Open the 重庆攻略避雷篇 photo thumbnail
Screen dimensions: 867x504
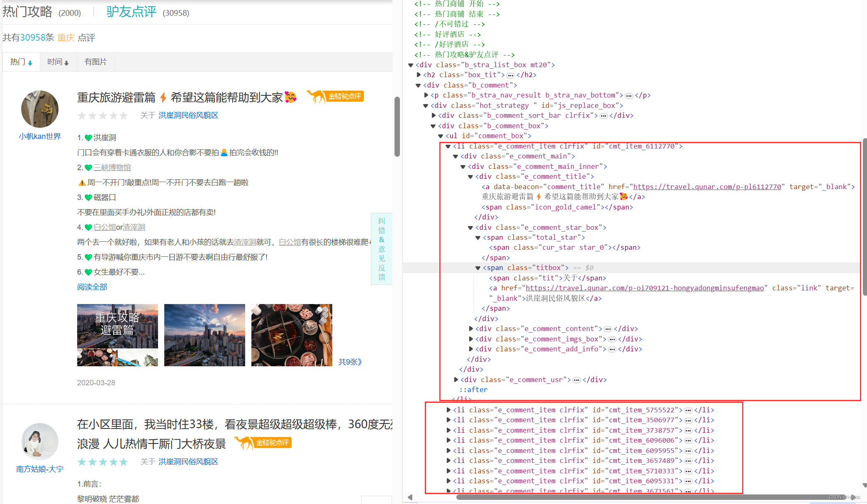(x=117, y=335)
